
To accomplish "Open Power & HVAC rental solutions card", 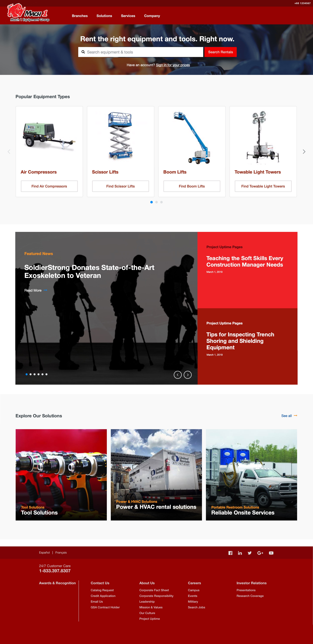I will point(156,475).
